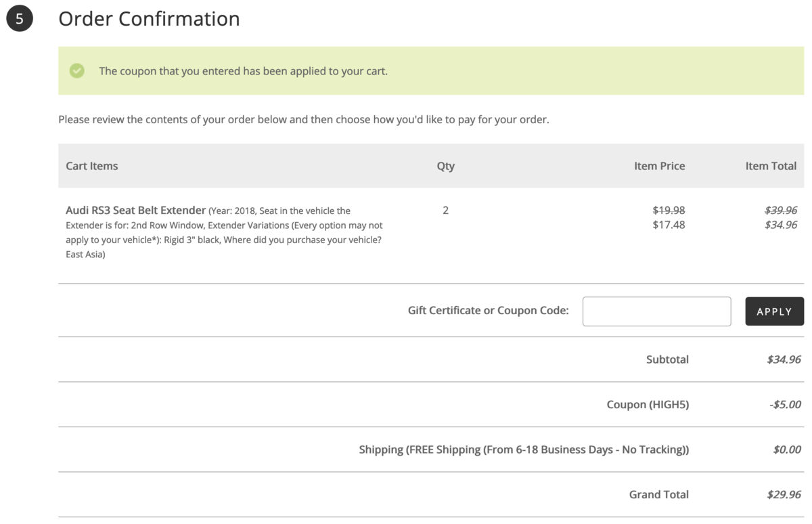Select the Cart Items column header
The image size is (812, 524).
point(92,166)
